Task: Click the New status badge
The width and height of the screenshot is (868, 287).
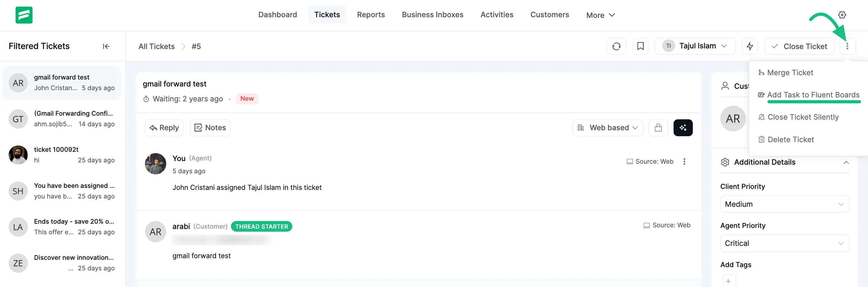Action: [x=247, y=98]
